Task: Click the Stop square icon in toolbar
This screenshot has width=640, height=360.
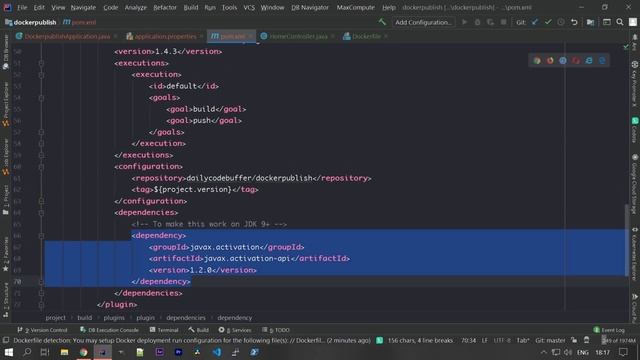Action: 503,22
